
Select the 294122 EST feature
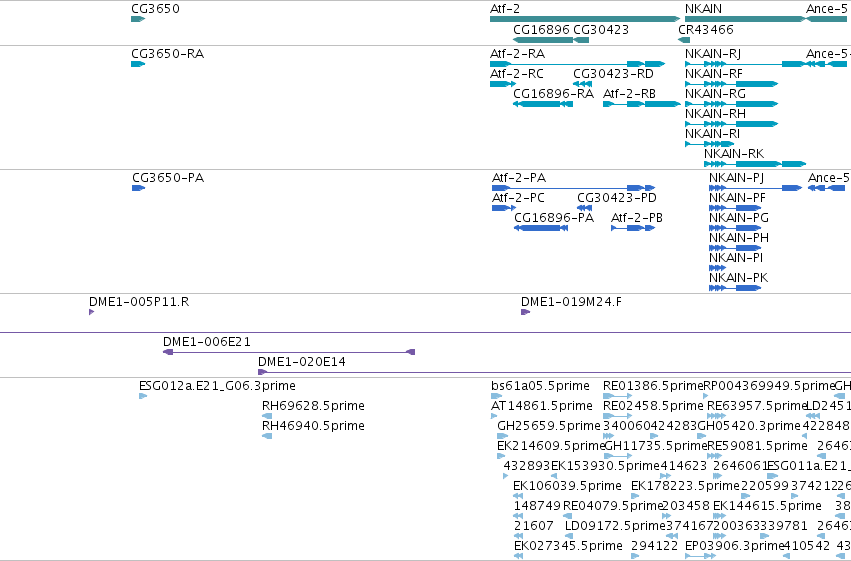(635, 556)
